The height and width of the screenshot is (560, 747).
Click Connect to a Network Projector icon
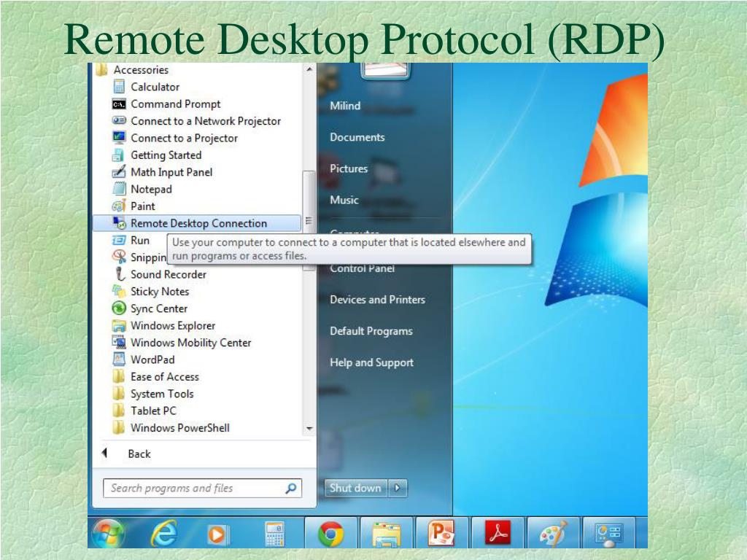[x=119, y=121]
